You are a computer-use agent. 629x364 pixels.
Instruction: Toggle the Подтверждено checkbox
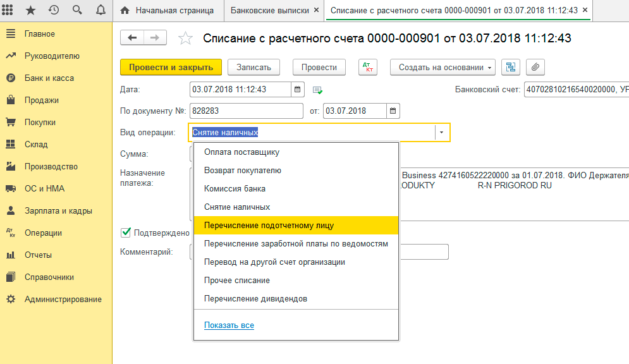point(126,233)
